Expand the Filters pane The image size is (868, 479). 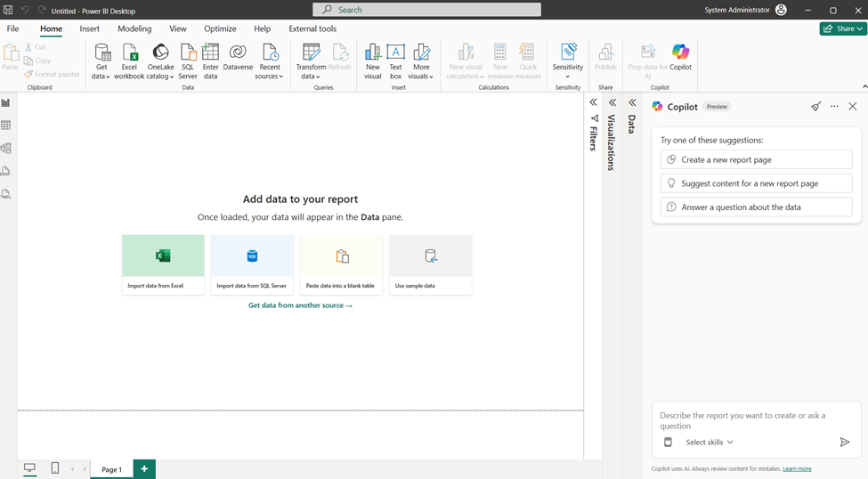pyautogui.click(x=593, y=102)
